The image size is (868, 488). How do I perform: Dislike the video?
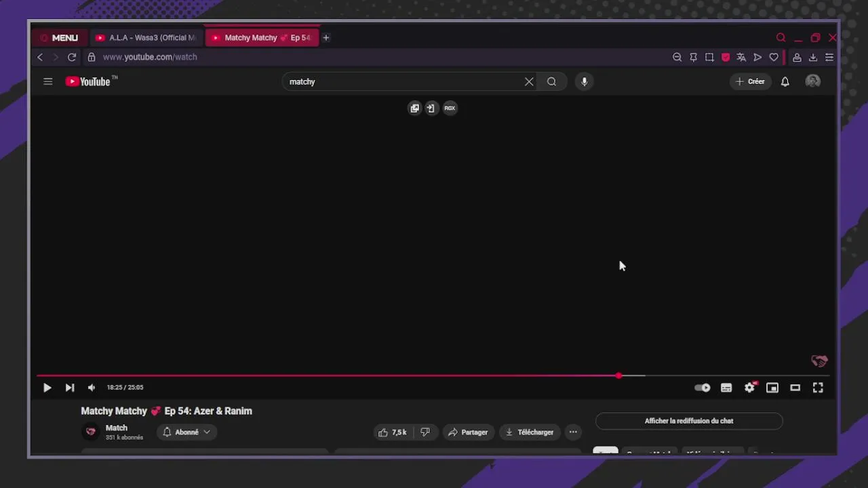425,432
